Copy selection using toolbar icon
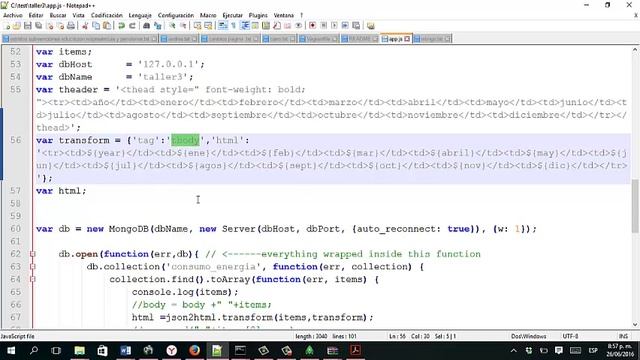 (96, 26)
